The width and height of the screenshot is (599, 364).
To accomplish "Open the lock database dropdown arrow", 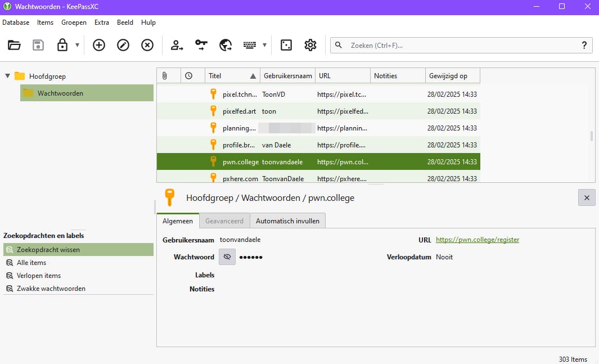I will [77, 46].
